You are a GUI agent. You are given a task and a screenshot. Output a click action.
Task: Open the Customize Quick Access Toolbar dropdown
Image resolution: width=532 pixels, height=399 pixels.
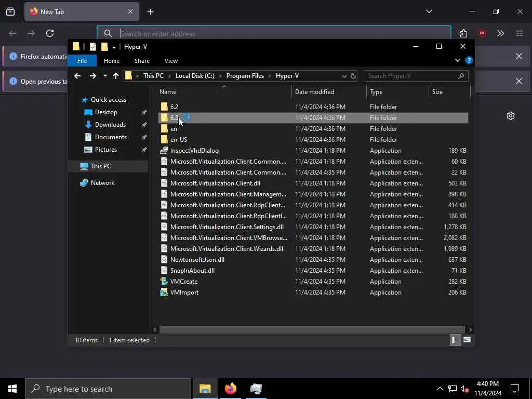pyautogui.click(x=114, y=47)
